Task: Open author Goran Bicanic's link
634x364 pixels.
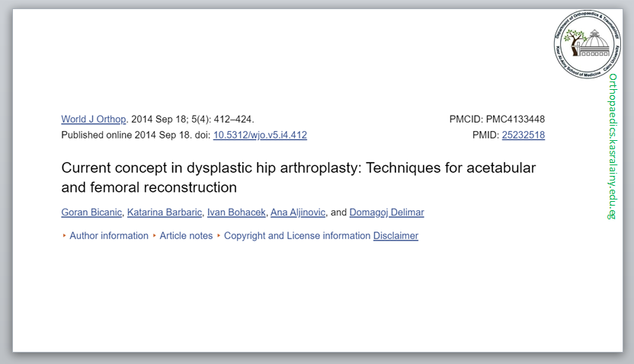Action: coord(91,212)
